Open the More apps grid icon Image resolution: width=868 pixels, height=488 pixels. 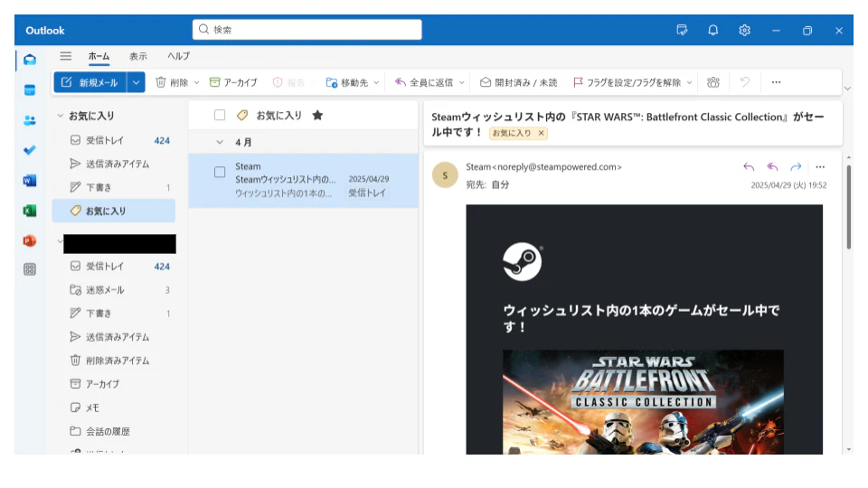pyautogui.click(x=30, y=269)
